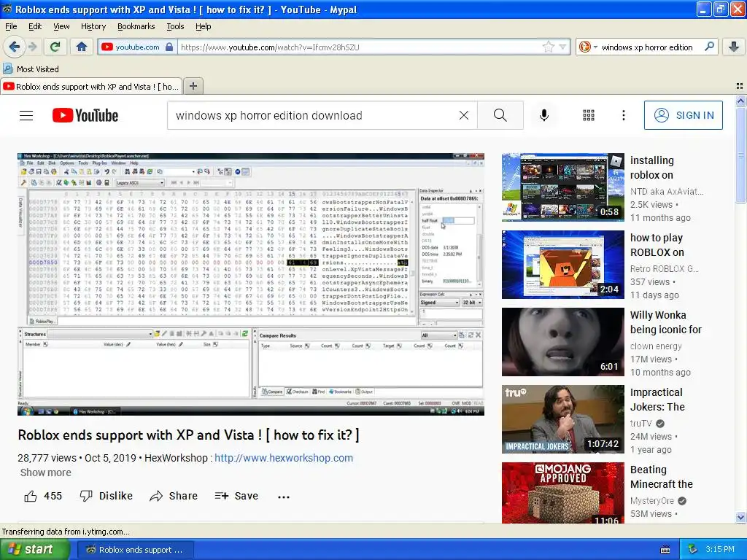This screenshot has width=747, height=560.
Task: Open the installing roblox video thumbnail
Action: pos(563,187)
